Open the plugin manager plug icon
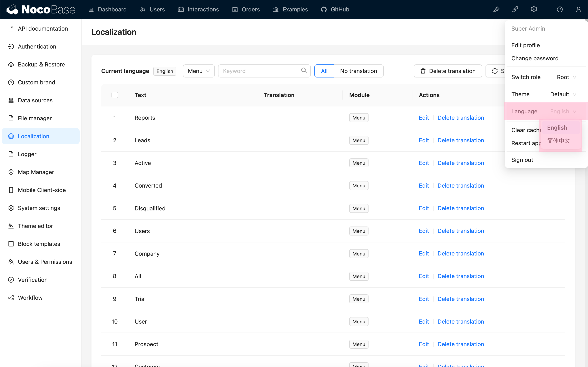Viewport: 588px width, 367px height. coord(515,9)
